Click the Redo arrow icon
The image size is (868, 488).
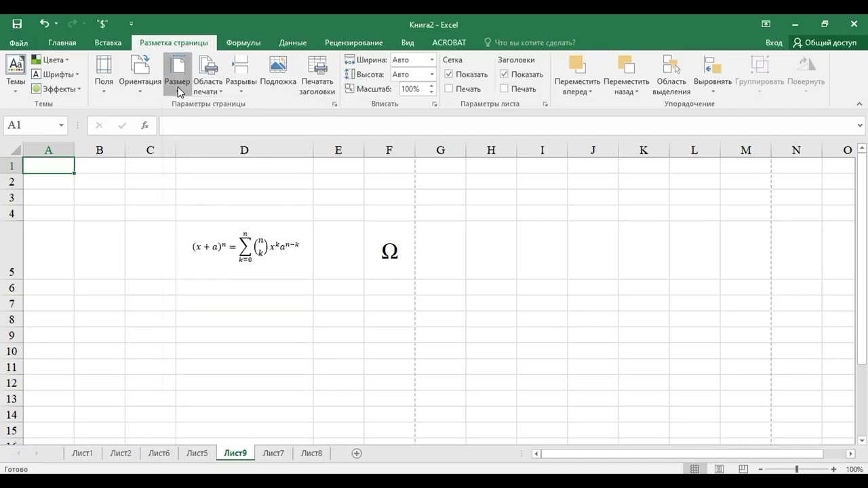73,24
